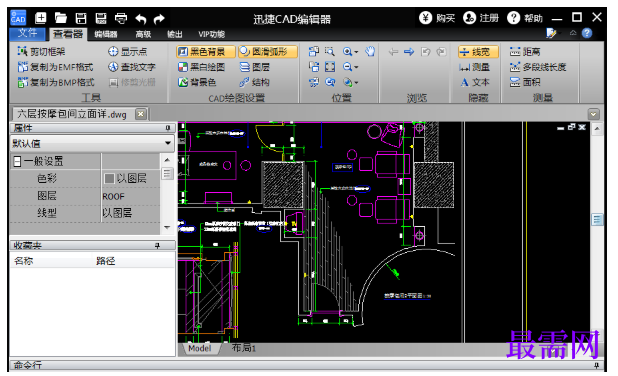Viewport: 618px width, 376px height.
Task: Select the Model tab below the drawing
Action: click(199, 348)
